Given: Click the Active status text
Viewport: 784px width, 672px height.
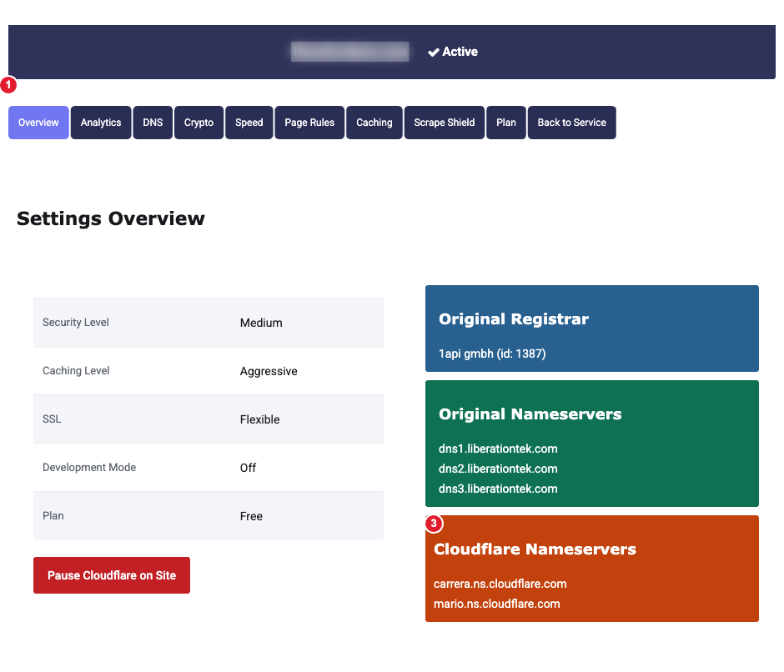Looking at the screenshot, I should (x=460, y=52).
